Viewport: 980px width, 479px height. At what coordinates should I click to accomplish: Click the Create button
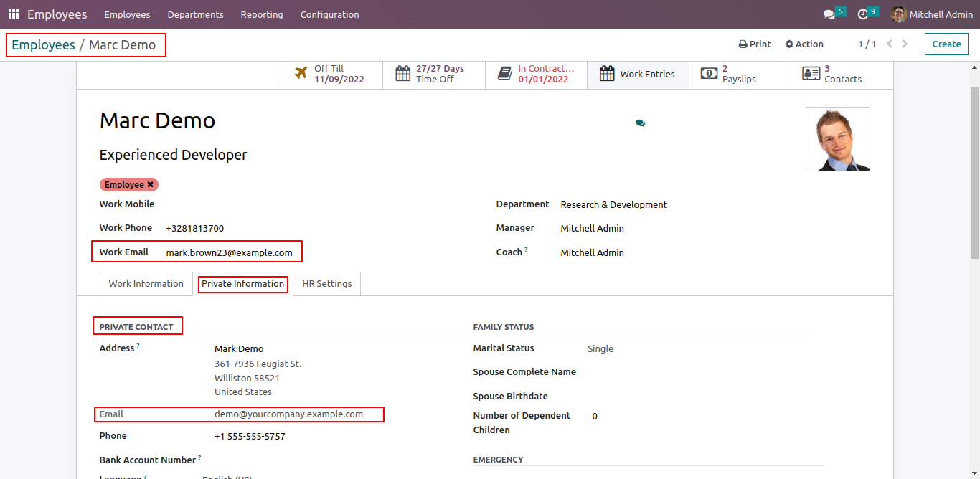pyautogui.click(x=946, y=44)
